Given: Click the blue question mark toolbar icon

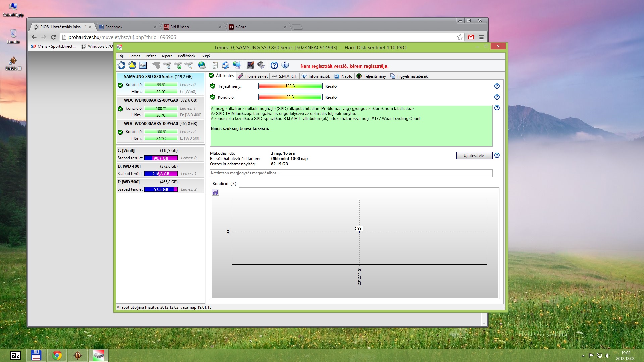Looking at the screenshot, I should click(274, 65).
